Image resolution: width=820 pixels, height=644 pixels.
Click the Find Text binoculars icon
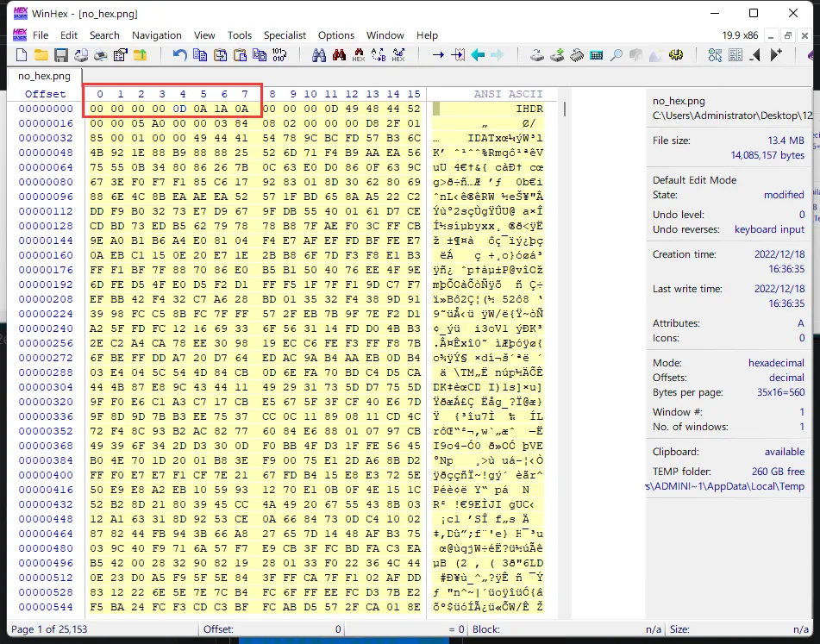tap(318, 55)
